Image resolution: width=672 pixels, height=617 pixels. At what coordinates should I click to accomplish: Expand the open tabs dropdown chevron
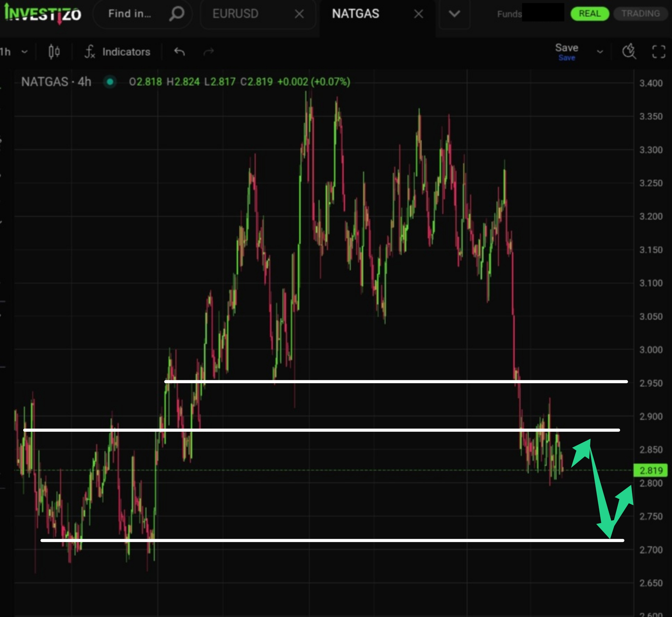pos(454,14)
